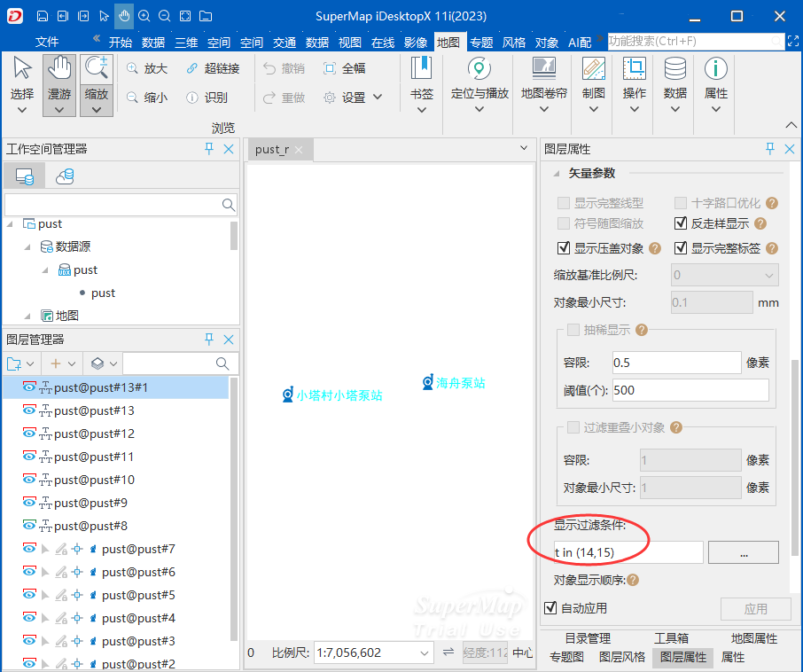The height and width of the screenshot is (672, 803).
Task: Open the 制图 cartography group
Action: click(594, 84)
